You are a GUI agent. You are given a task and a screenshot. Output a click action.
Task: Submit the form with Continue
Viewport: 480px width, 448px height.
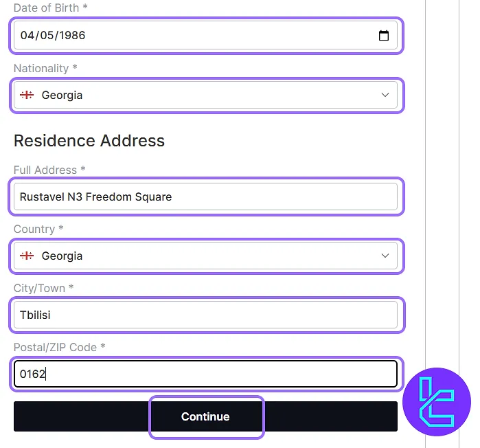(206, 416)
